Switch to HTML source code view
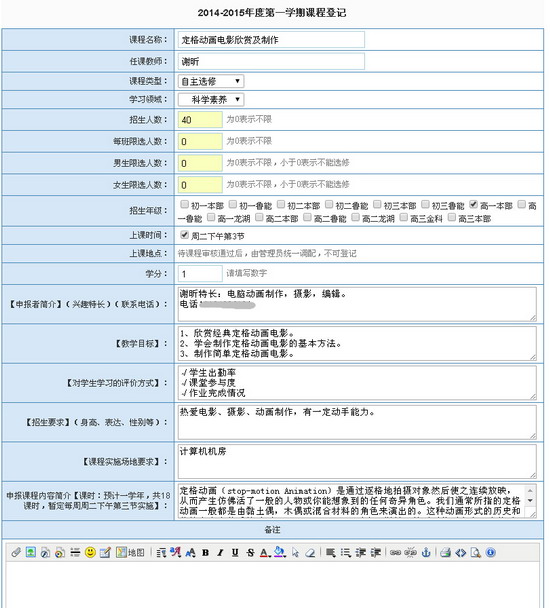The width and height of the screenshot is (550, 608). 460,553
